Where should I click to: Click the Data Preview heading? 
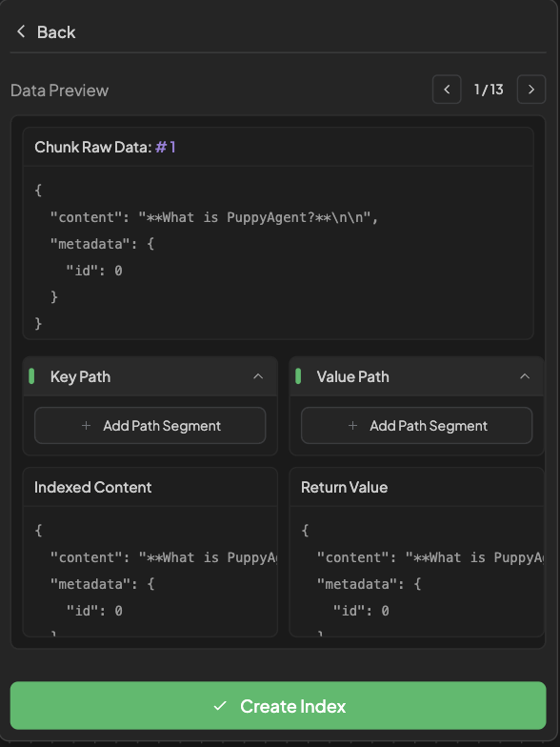pyautogui.click(x=59, y=91)
